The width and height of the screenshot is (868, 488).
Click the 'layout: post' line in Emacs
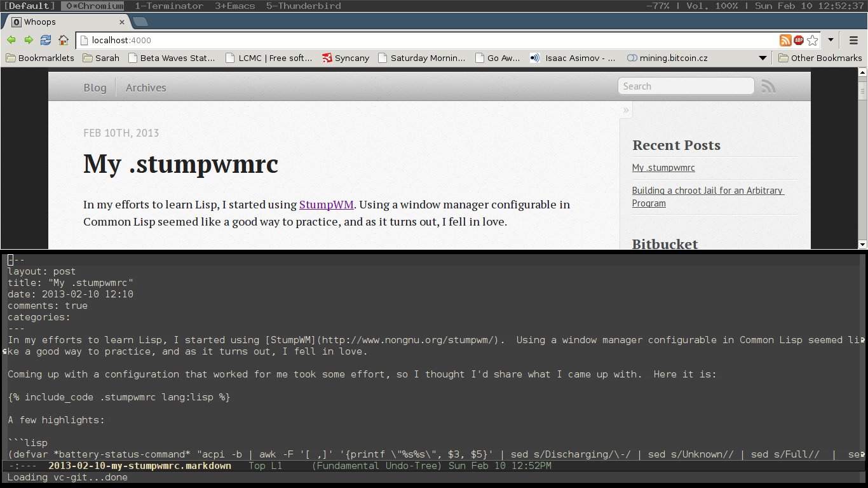[x=41, y=271]
